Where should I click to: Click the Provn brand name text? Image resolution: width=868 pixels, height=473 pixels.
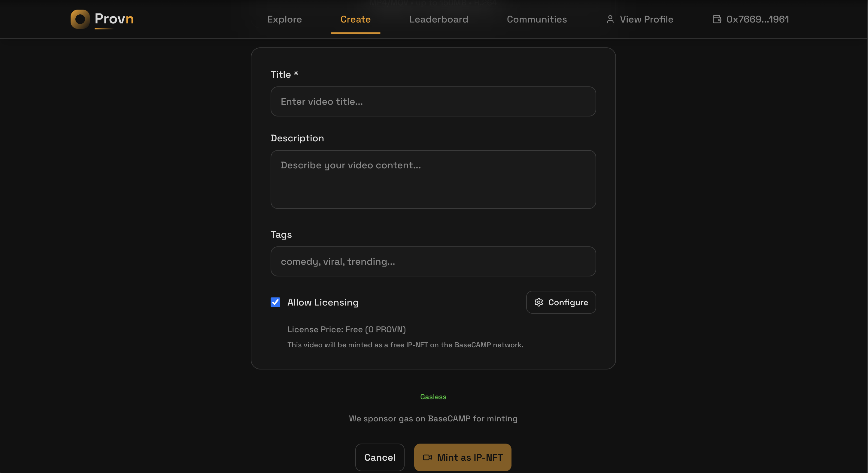[x=114, y=19]
